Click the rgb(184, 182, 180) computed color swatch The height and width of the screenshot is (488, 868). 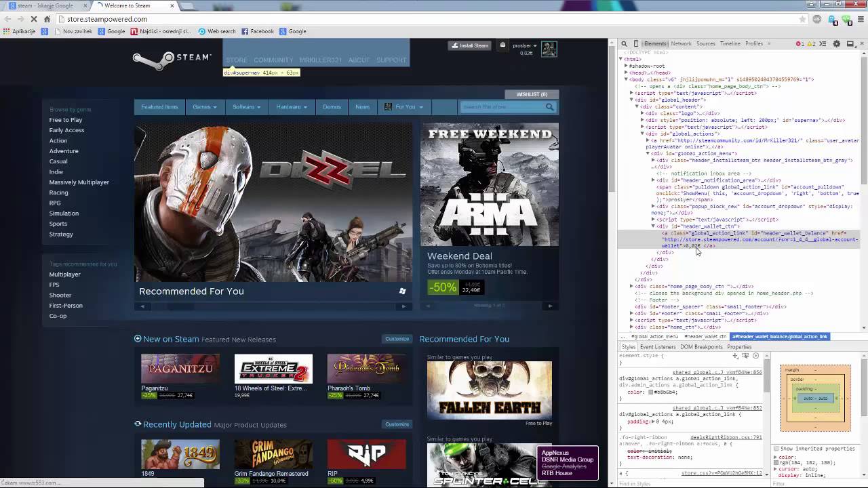776,462
